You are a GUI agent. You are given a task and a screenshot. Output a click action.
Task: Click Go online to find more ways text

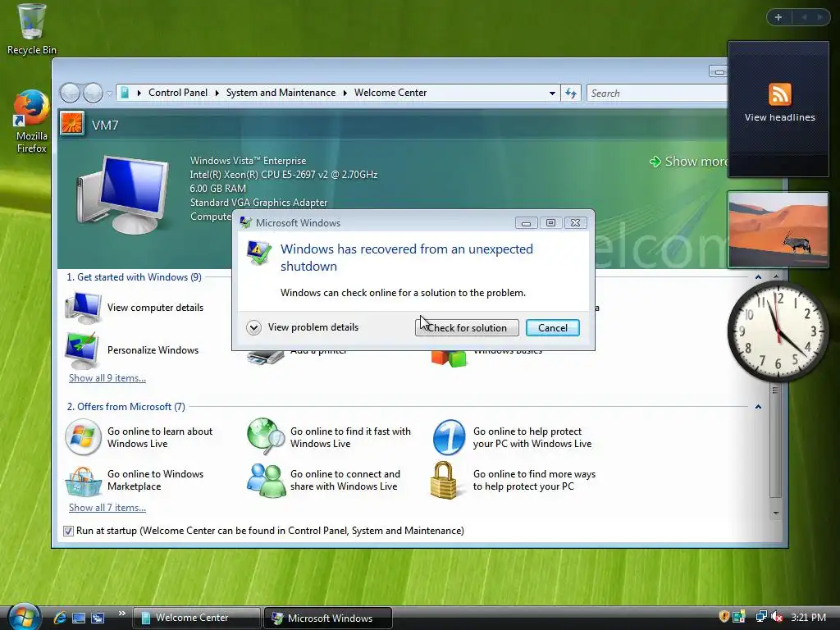coord(534,480)
